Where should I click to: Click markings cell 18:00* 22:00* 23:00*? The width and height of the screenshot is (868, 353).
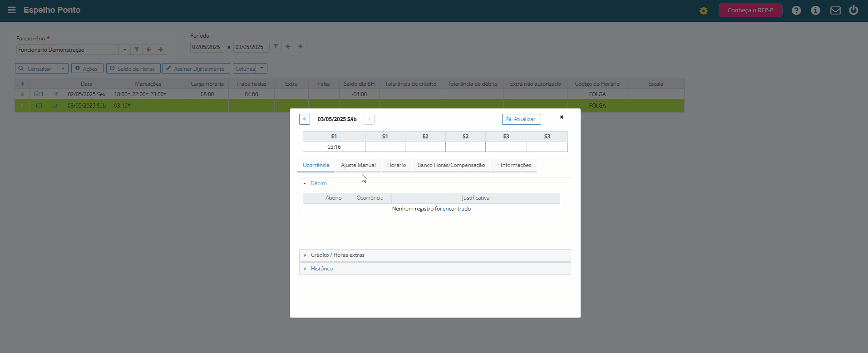(148, 94)
